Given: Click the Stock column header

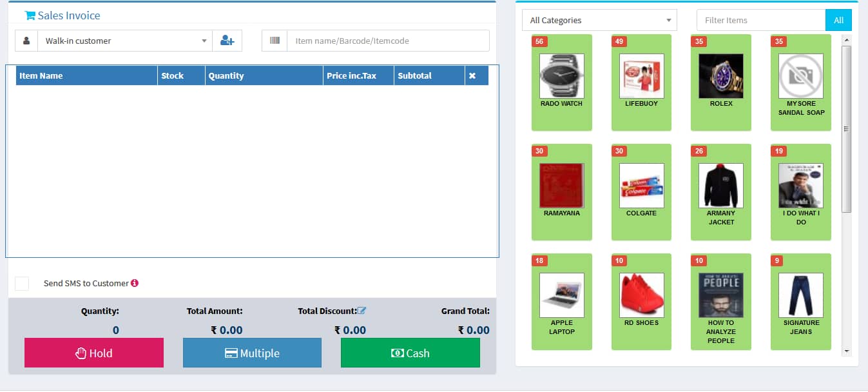Looking at the screenshot, I should click(181, 75).
